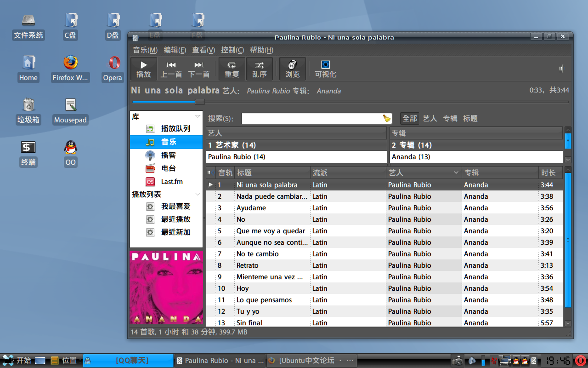Open the Opera desktop icon

pos(113,69)
